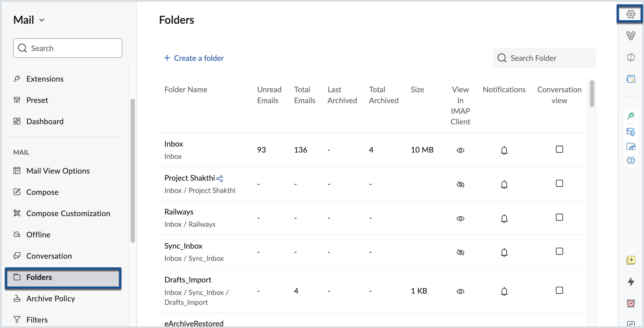Open the mail shield icon in right bar
Viewport: 644px width, 328px height.
(631, 132)
